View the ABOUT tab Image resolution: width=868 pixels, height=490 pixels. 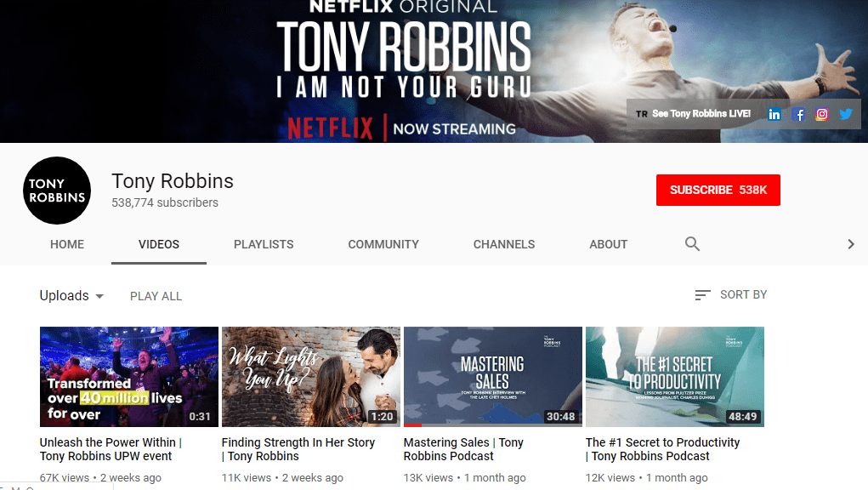(x=609, y=244)
